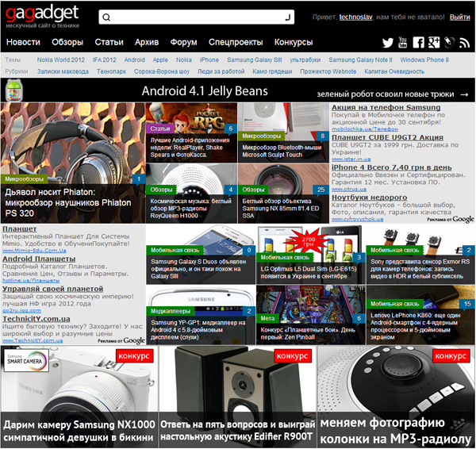Viewport: 476px width, 449px height.
Task: Click Android 4.1 Jelly Beans banner title
Action: point(205,90)
